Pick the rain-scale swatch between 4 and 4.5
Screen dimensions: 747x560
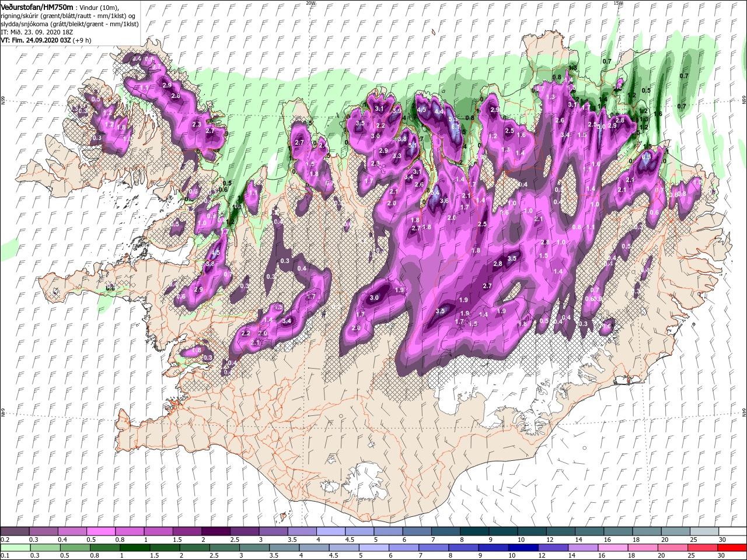coord(314,548)
